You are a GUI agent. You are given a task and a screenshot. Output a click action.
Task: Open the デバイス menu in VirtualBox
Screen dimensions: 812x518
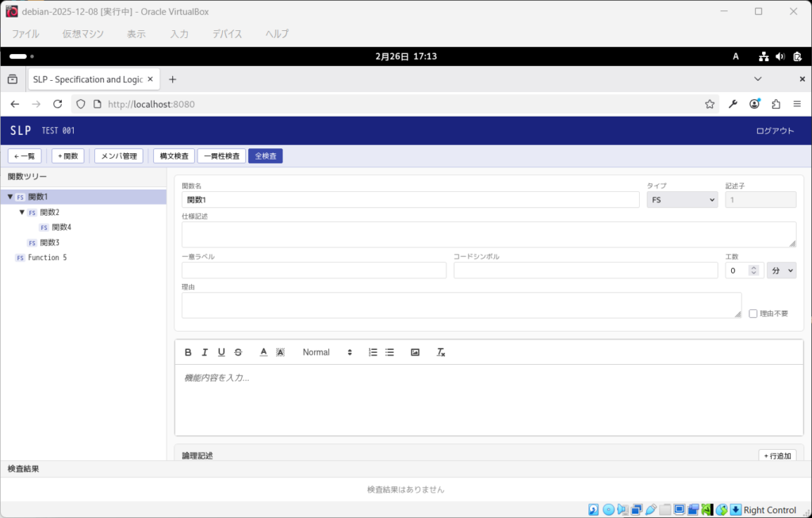[x=227, y=34]
